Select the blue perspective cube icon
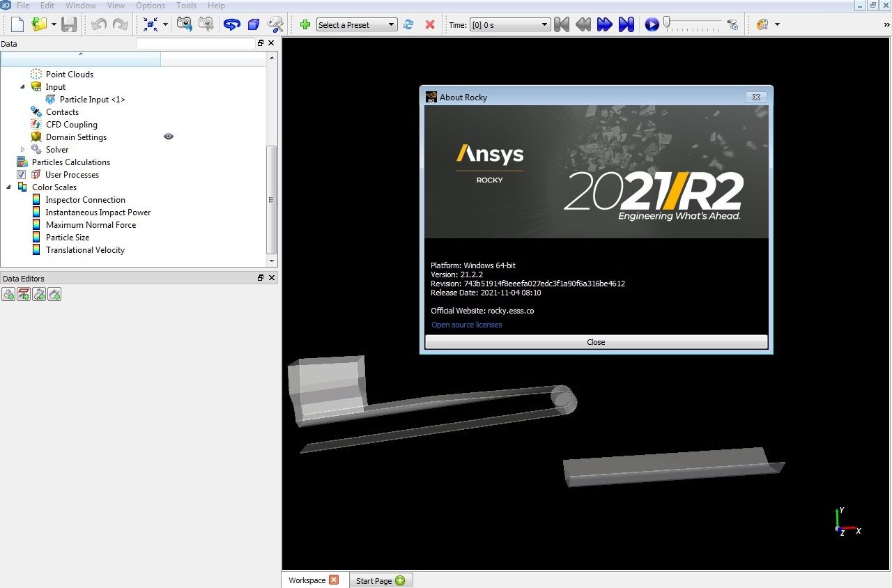The image size is (892, 588). pyautogui.click(x=253, y=24)
